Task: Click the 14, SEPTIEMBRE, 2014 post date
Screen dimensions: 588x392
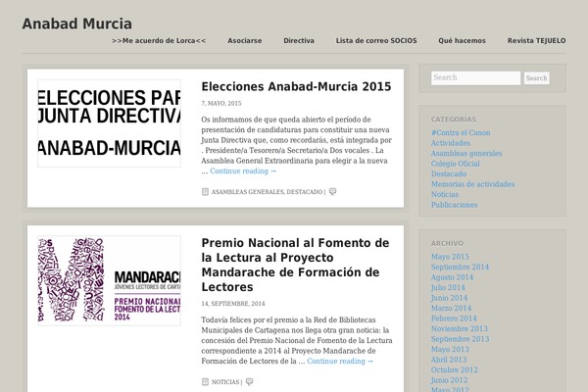Action: (x=233, y=304)
